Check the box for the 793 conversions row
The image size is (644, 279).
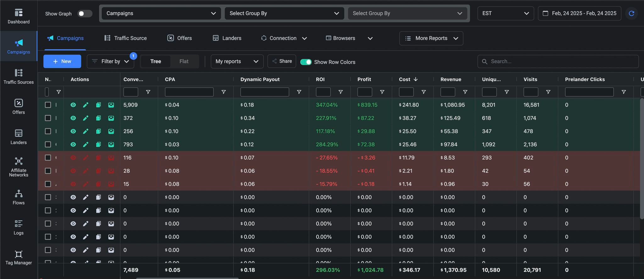coord(48,145)
